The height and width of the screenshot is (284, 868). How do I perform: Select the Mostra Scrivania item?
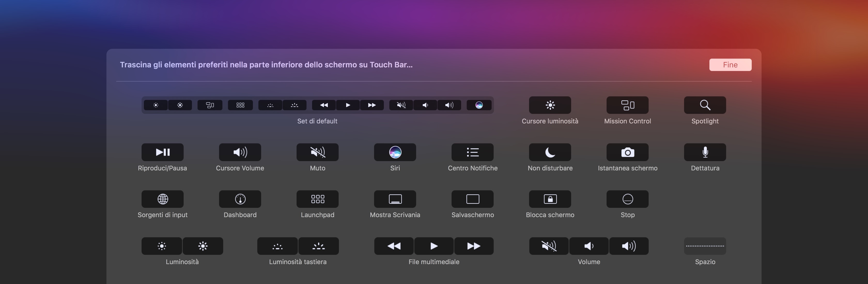point(395,199)
